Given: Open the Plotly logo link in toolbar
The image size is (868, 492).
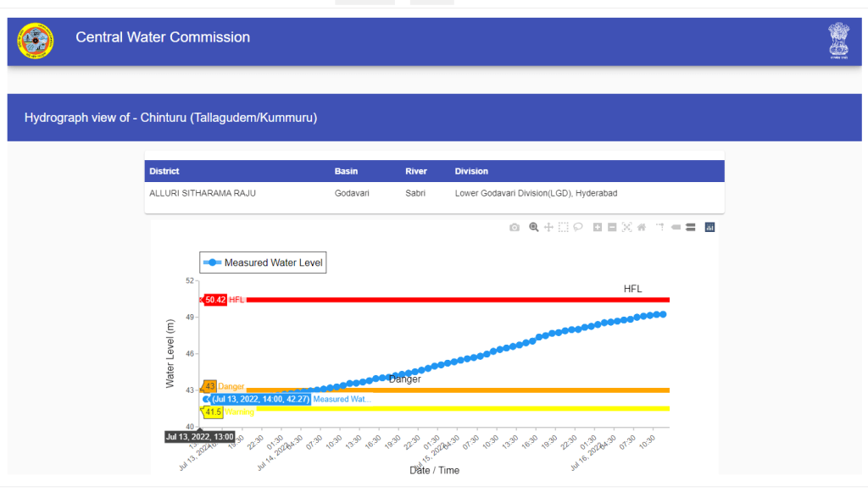Looking at the screenshot, I should click(710, 227).
